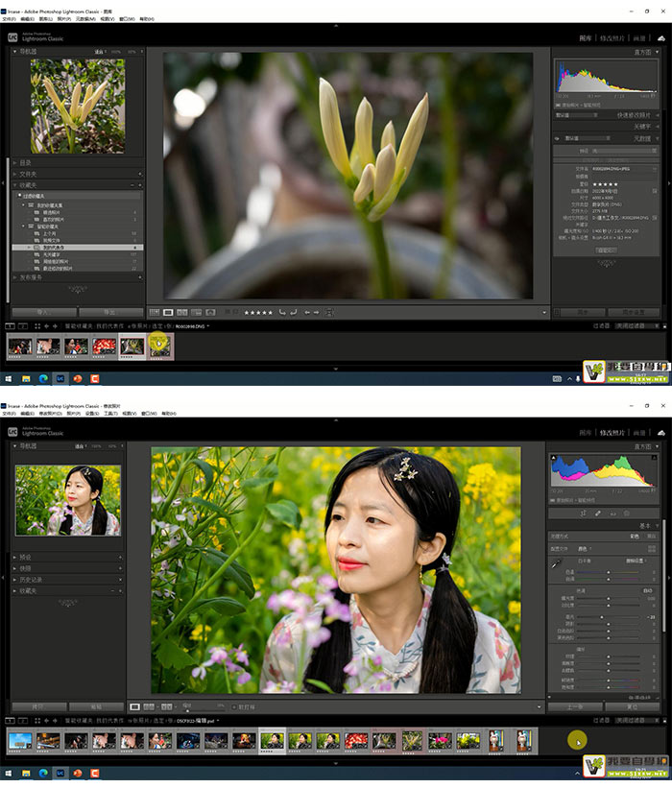Select Red Eye tool in Develop tool strip
Screen dimensions: 672x788
pyautogui.click(x=612, y=513)
